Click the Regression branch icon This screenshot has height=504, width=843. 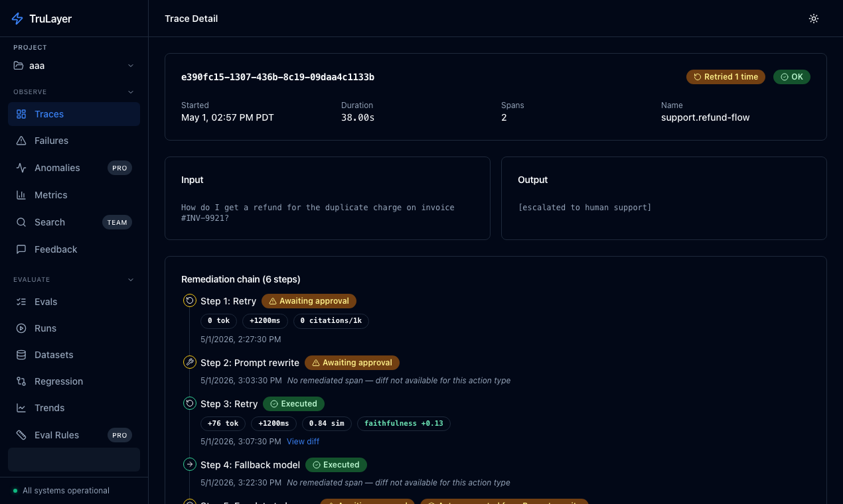21,381
